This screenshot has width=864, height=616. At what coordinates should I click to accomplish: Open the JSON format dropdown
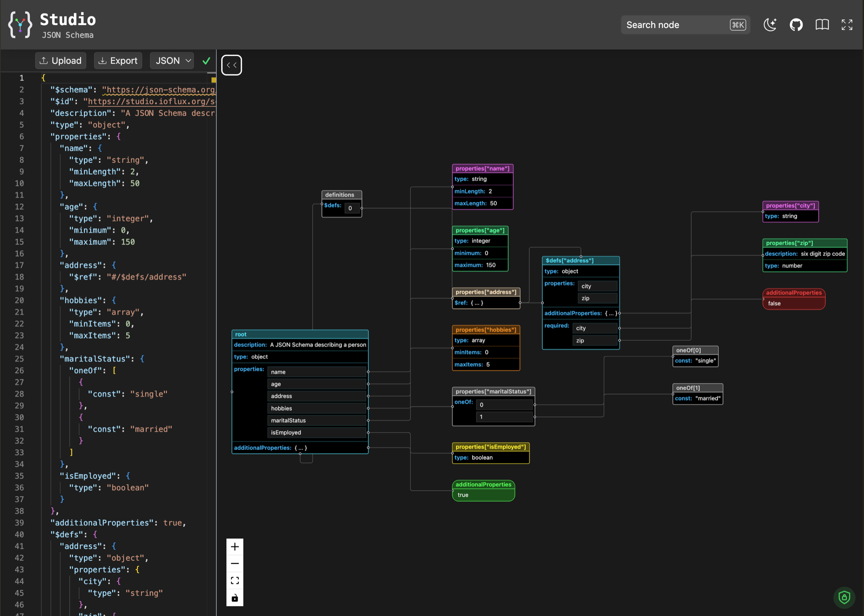coord(172,60)
